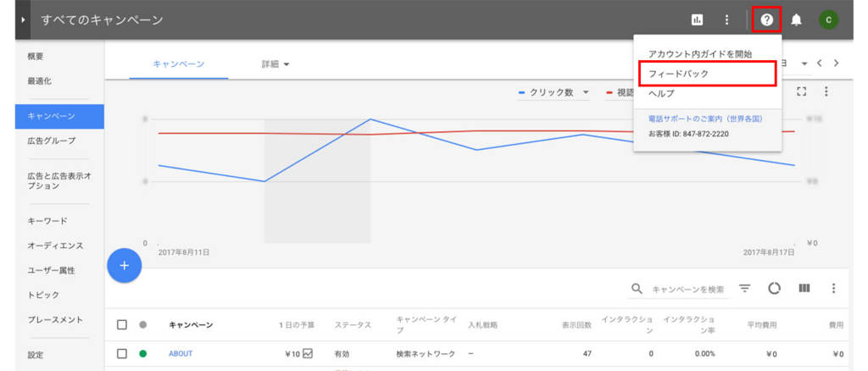868x371 pixels.
Task: Open the date range dropdown arrow
Action: tap(804, 64)
